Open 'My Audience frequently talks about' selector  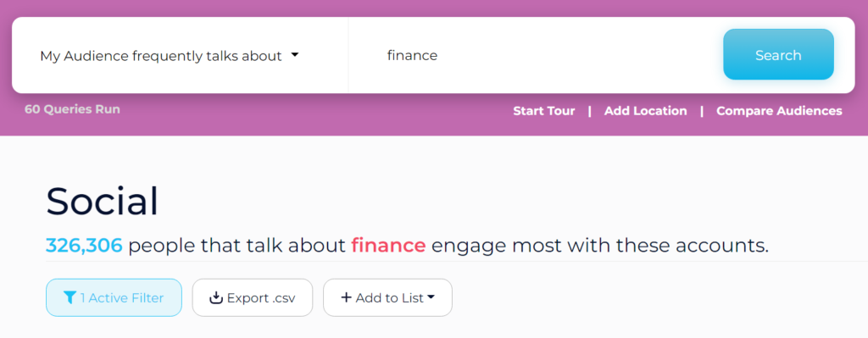coord(170,55)
